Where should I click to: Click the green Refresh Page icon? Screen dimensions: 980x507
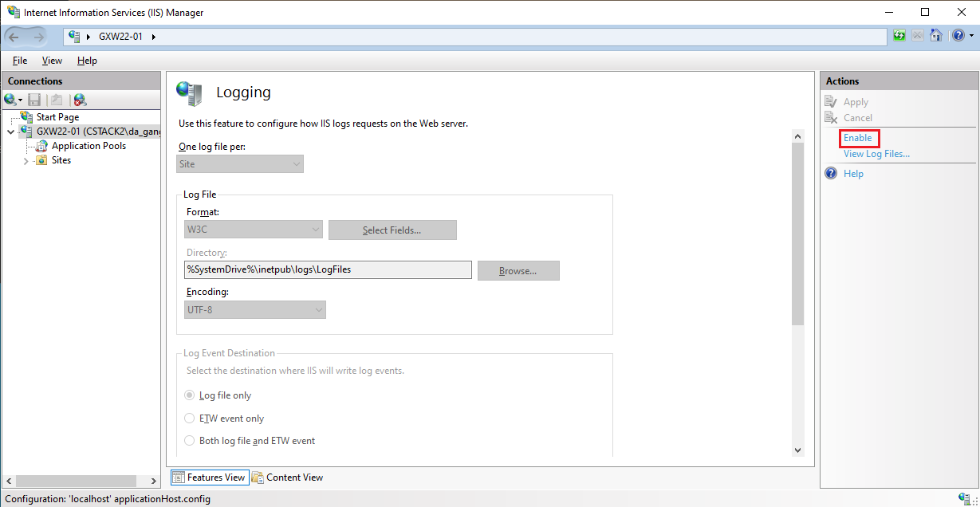[899, 36]
